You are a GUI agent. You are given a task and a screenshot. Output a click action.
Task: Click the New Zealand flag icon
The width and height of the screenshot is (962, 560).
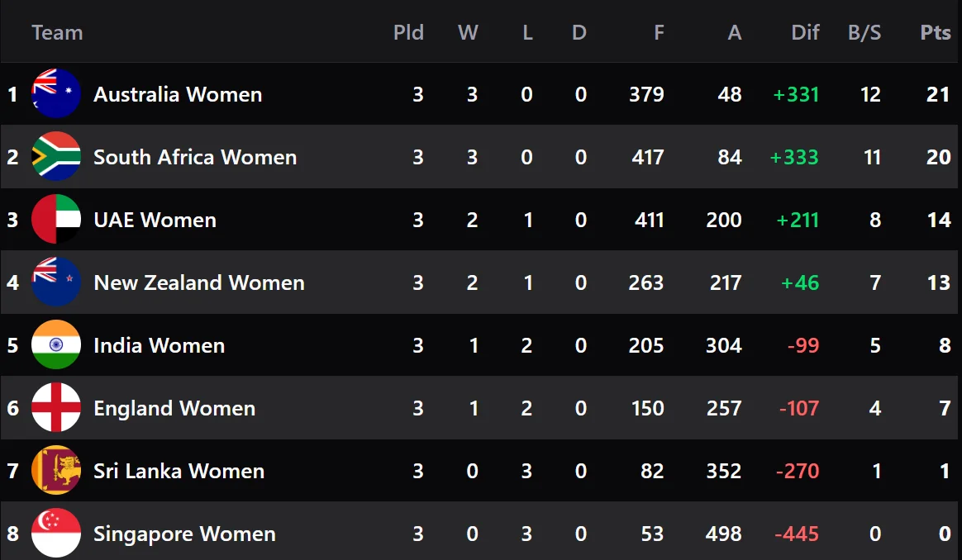coord(56,282)
